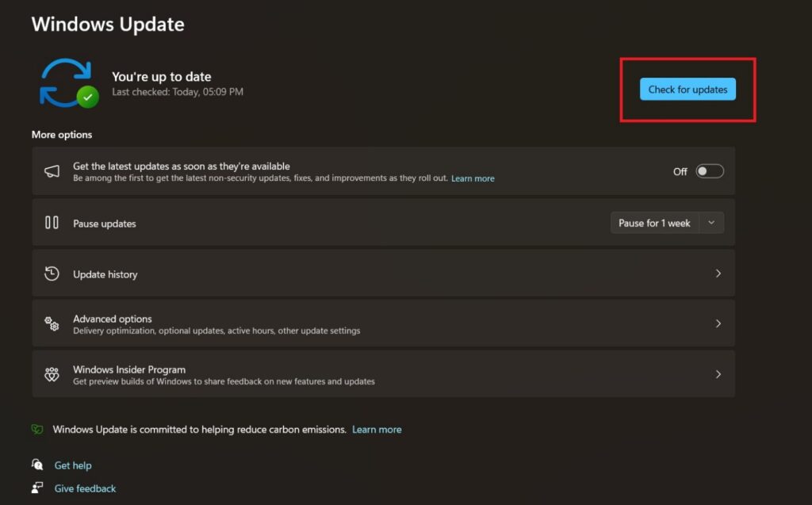Click the pause icon beside Pause updates
The width and height of the screenshot is (812, 505).
(52, 223)
